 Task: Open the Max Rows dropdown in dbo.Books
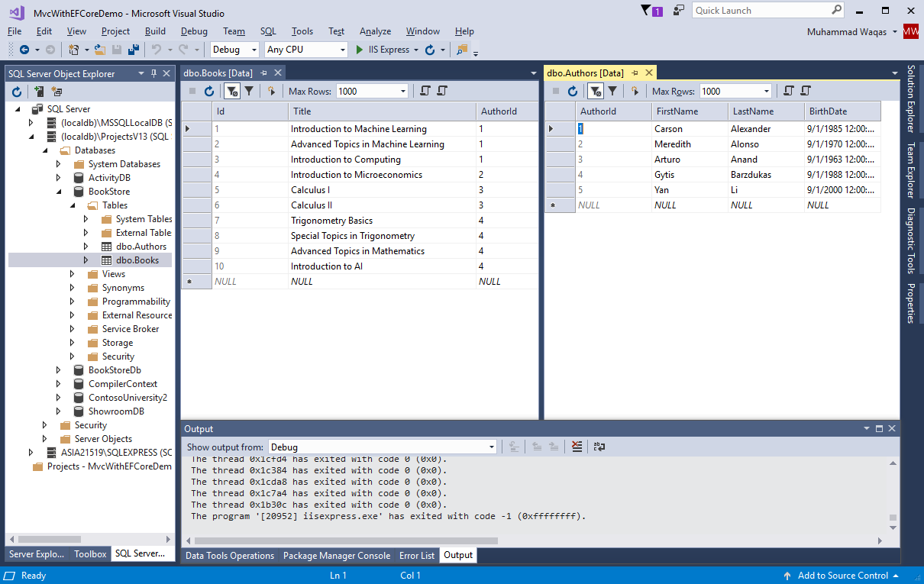[403, 91]
